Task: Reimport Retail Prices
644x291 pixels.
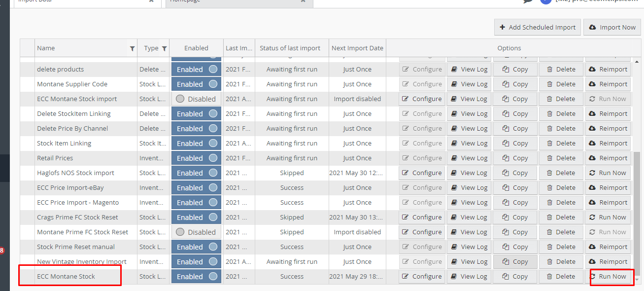Action: [608, 158]
